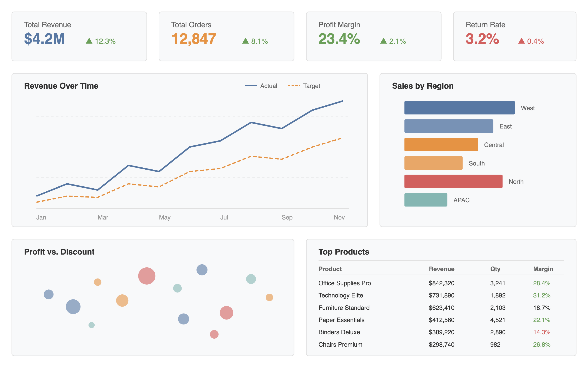Click the East region bar
Image resolution: width=588 pixels, height=368 pixels.
pos(449,126)
